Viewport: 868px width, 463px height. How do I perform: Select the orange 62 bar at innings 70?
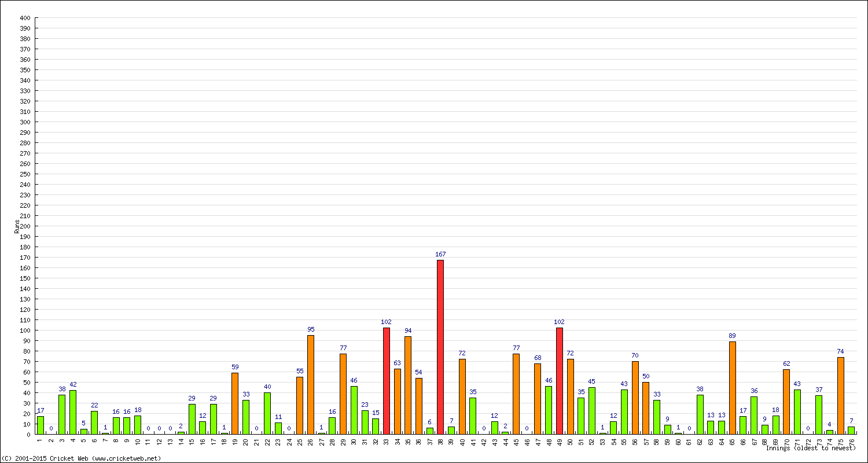point(786,402)
